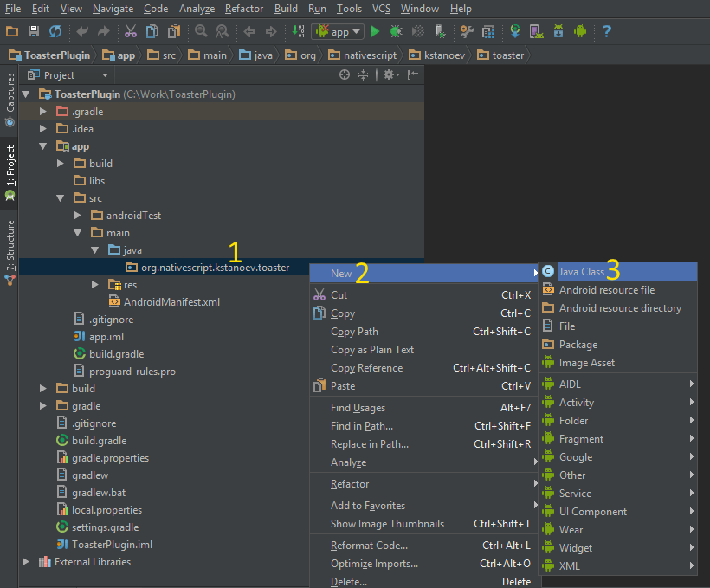The height and width of the screenshot is (588, 710).
Task: Open the Refactor menu in menu bar
Action: coord(243,9)
